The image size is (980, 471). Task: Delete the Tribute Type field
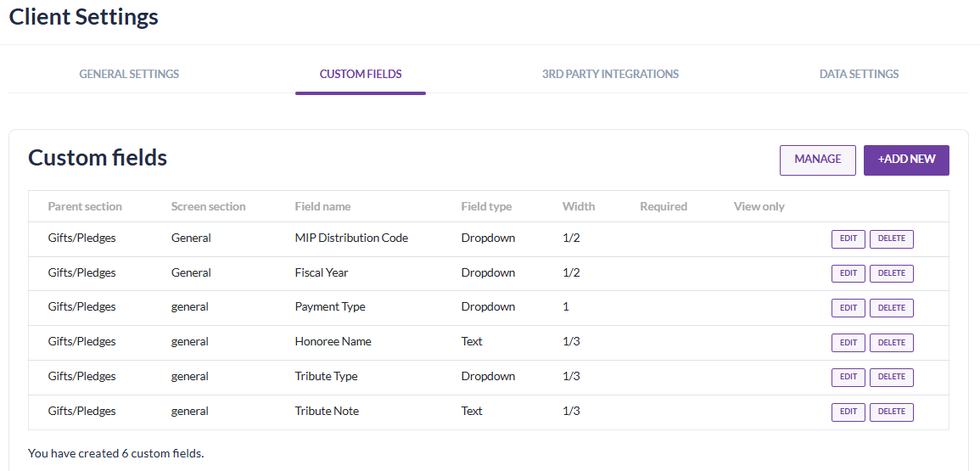tap(891, 377)
